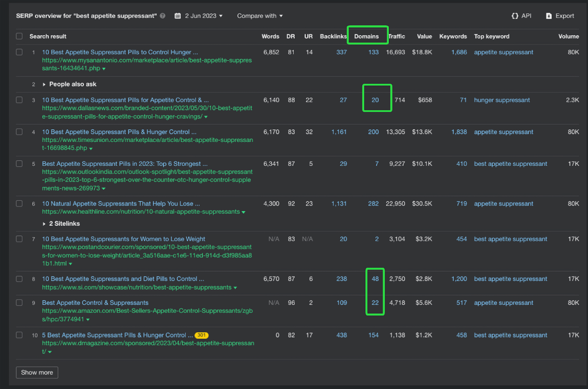Click the Export file icon
588x389 pixels.
click(x=549, y=16)
